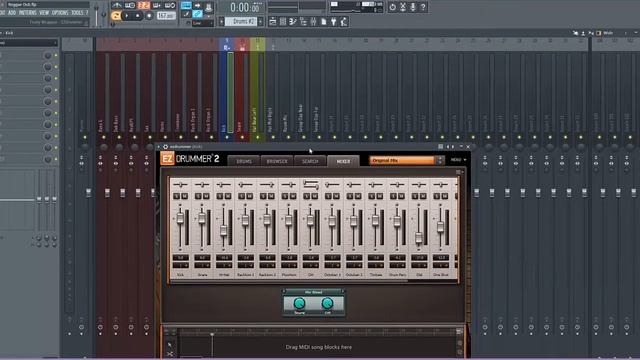The width and height of the screenshot is (640, 360).
Task: Toggle the FL Studio mixer view icon
Action: pyautogui.click(x=313, y=21)
